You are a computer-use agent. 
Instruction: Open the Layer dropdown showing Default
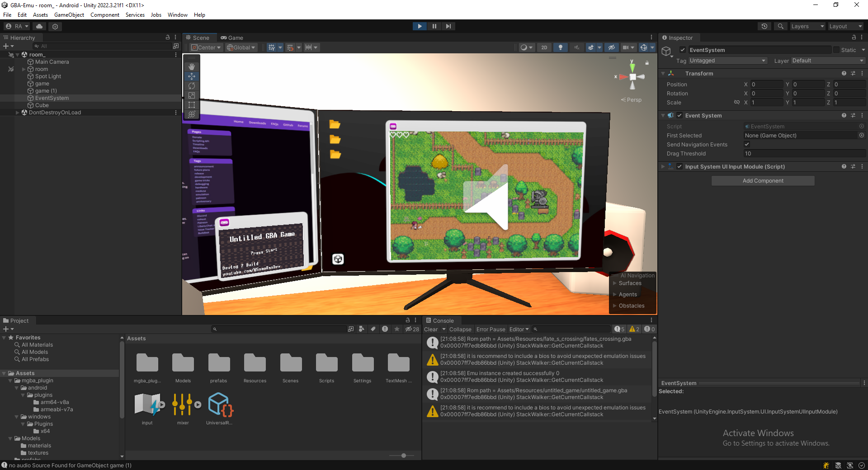point(828,61)
